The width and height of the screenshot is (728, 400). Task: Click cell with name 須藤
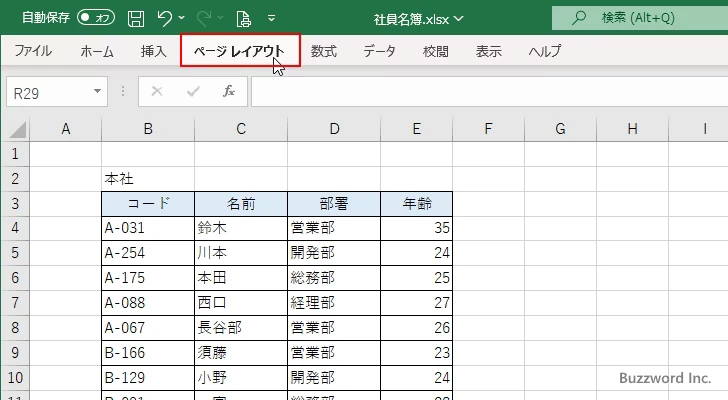click(x=241, y=353)
